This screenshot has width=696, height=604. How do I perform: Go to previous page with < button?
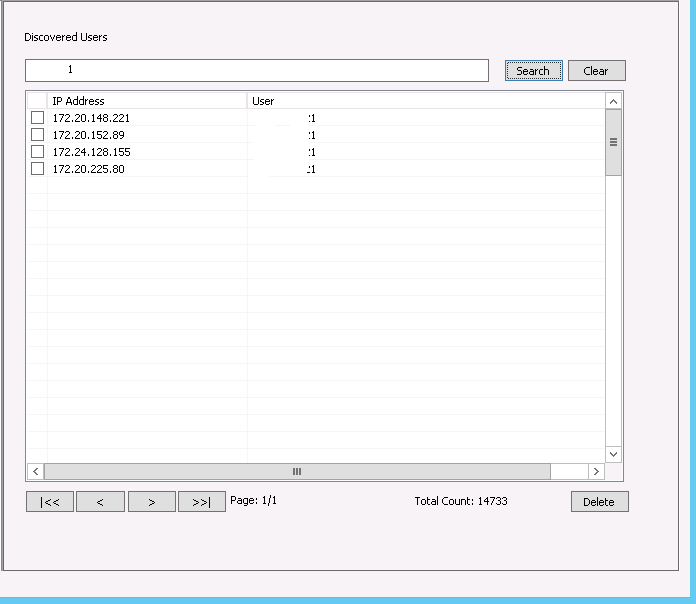click(100, 502)
